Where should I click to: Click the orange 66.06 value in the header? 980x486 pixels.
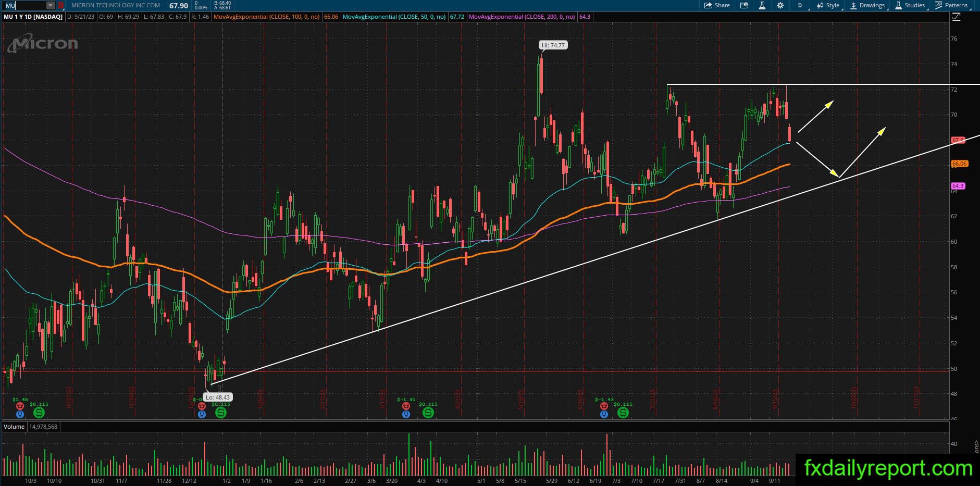pyautogui.click(x=331, y=17)
